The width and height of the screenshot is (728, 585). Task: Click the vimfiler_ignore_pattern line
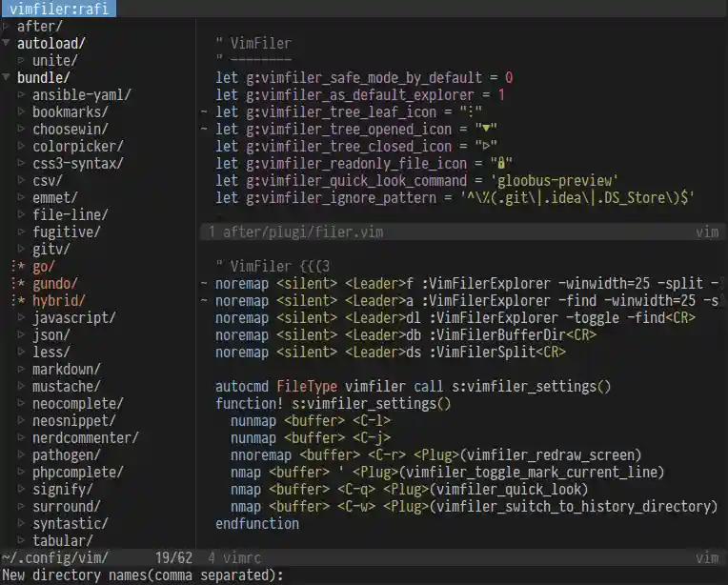pyautogui.click(x=455, y=198)
